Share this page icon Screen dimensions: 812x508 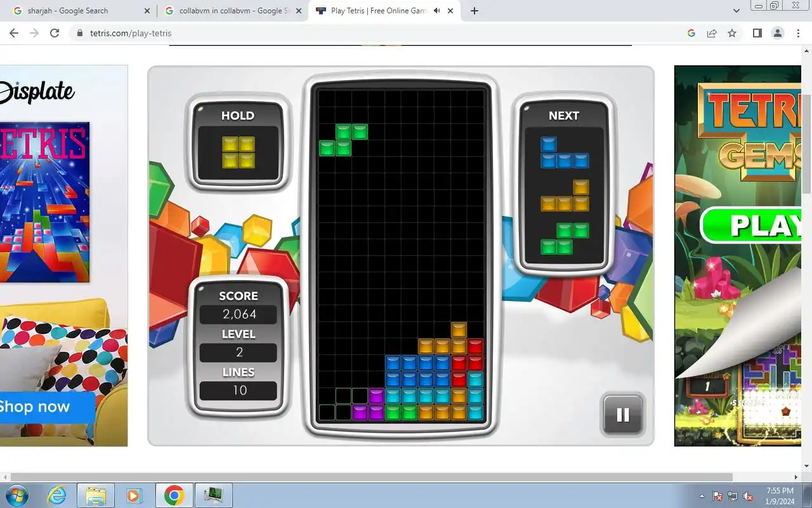coord(712,33)
